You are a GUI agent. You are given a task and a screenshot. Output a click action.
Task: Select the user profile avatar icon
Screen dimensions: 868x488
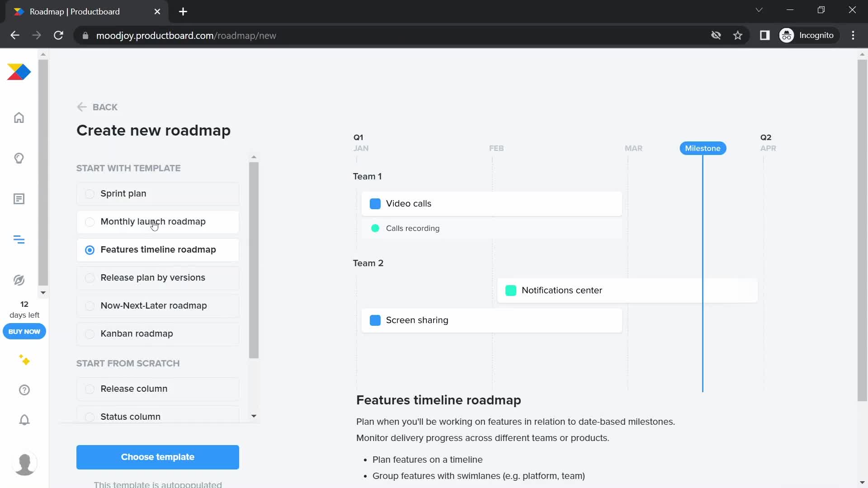click(24, 464)
